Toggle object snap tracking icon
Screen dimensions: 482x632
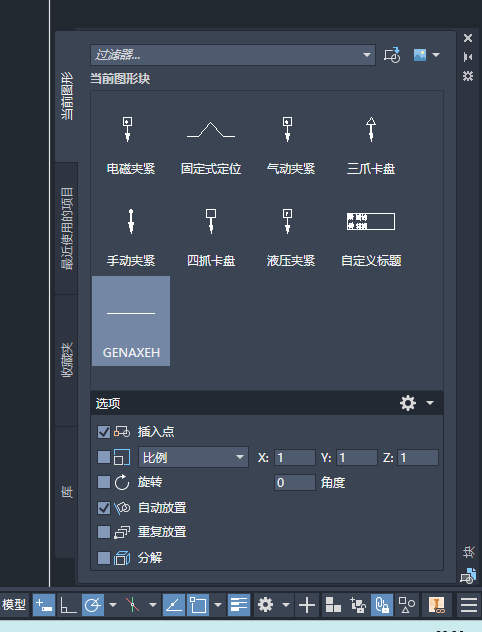(174, 605)
